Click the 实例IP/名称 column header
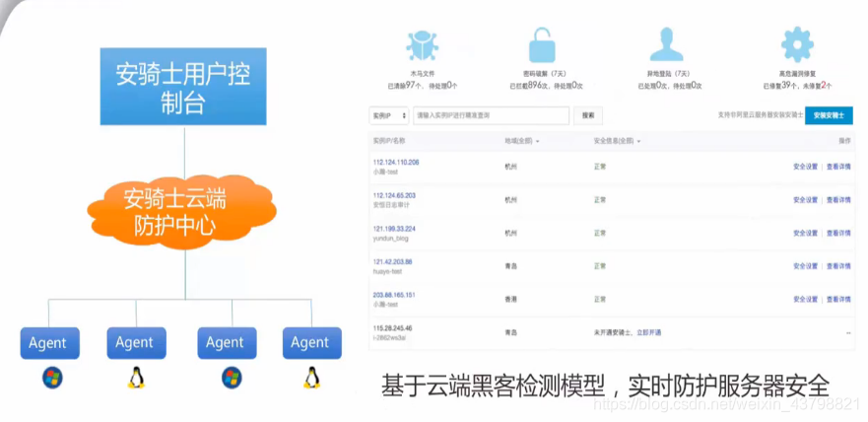This screenshot has height=422, width=868. click(x=390, y=141)
